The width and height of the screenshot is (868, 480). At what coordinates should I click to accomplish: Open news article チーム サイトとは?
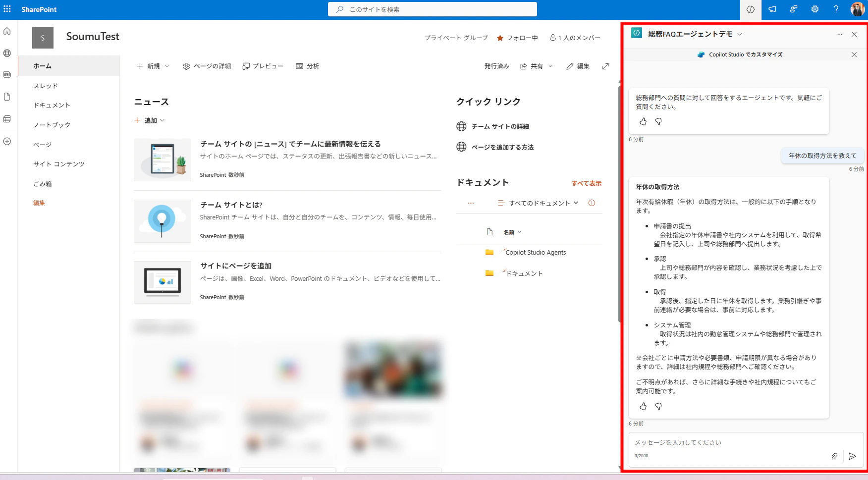pos(231,205)
